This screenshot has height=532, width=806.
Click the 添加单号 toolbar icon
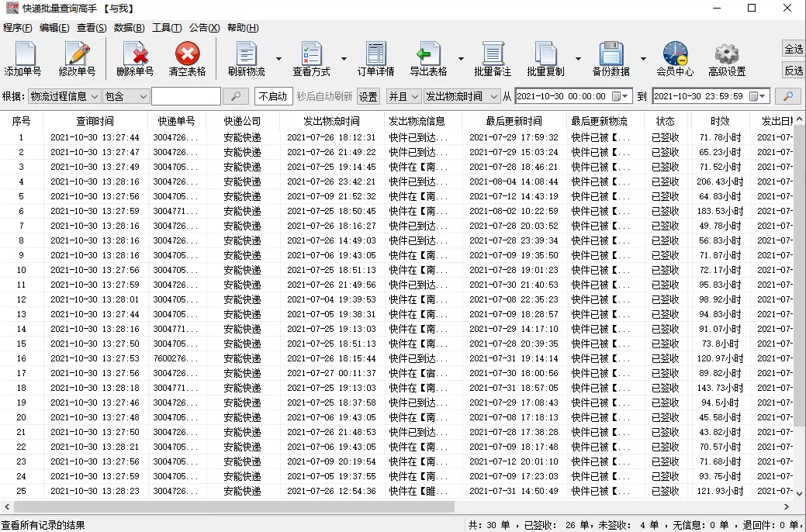tap(25, 54)
